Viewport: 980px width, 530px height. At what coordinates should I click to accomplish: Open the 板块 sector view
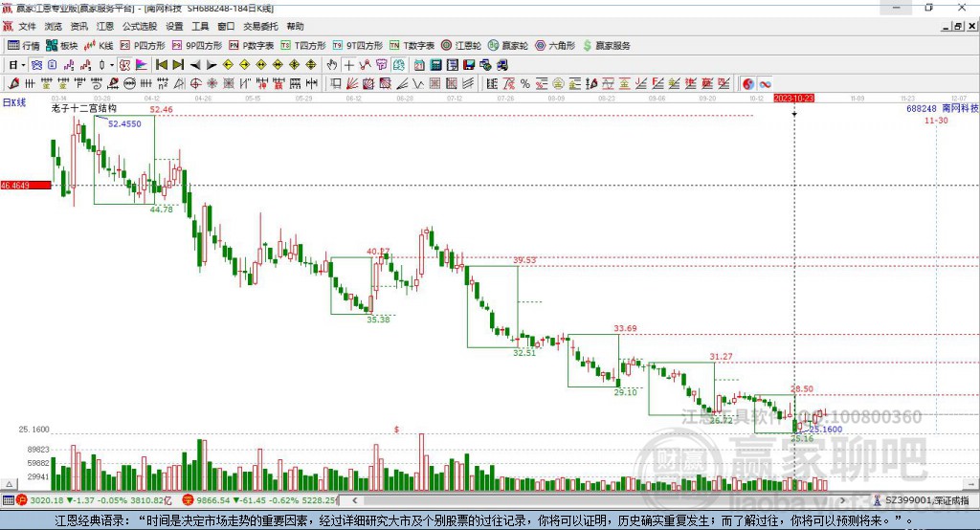coord(62,46)
